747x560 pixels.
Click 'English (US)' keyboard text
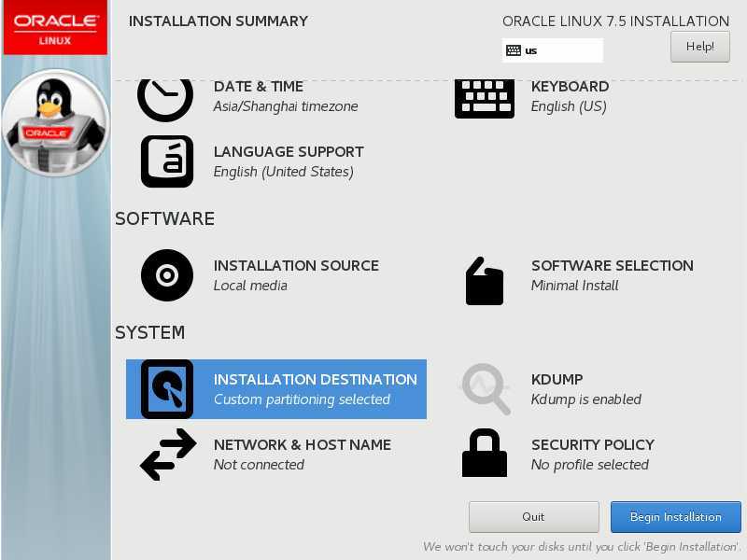tap(569, 106)
